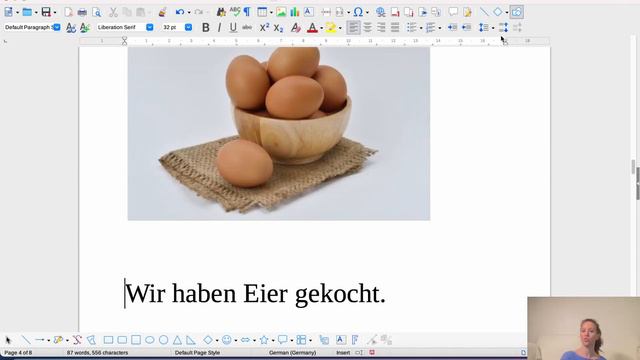This screenshot has height=360, width=640.
Task: Toggle Formatting Marks with the pilcrow icon
Action: [x=247, y=12]
